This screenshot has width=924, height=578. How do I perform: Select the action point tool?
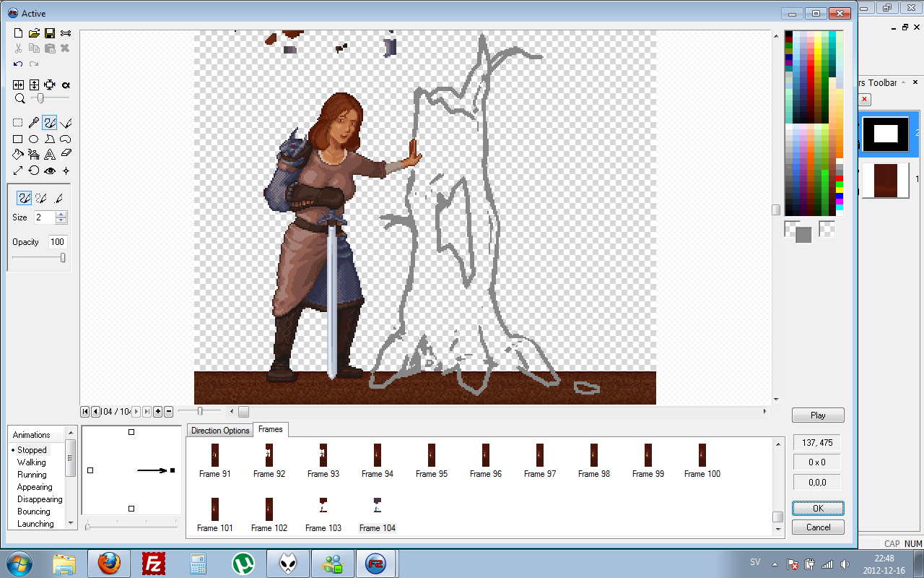point(66,171)
